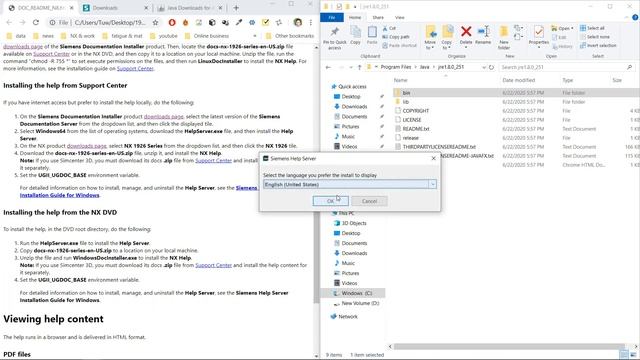Open Network in navigation pane
This screenshot has width=640, height=360.
tap(347, 316)
